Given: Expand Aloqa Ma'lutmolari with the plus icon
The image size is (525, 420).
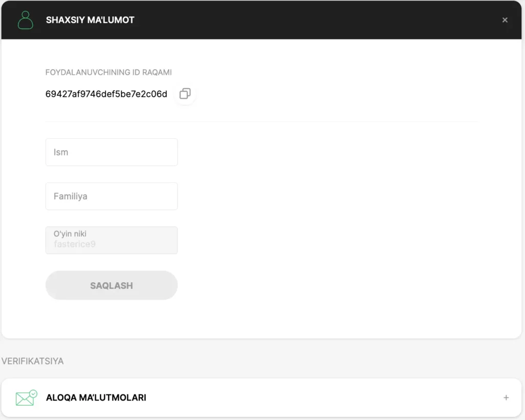Looking at the screenshot, I should (506, 397).
